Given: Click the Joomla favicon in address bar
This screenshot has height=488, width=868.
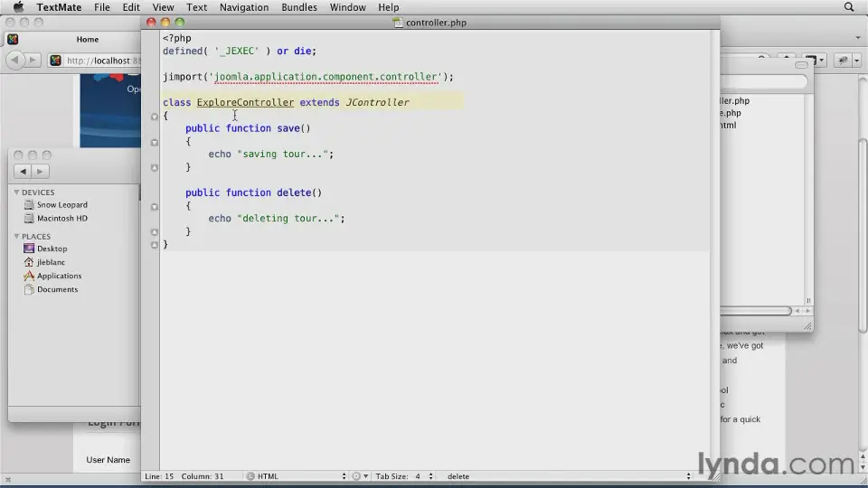Looking at the screenshot, I should [x=55, y=61].
